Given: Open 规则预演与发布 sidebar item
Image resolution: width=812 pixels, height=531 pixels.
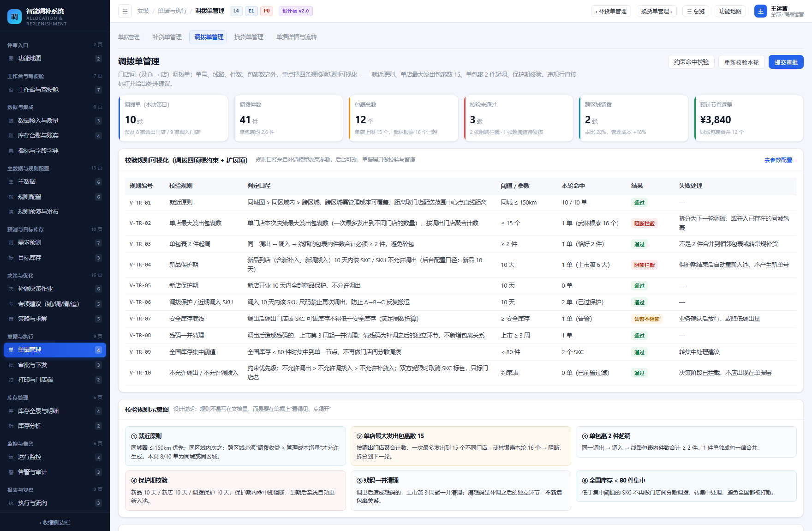Looking at the screenshot, I should pyautogui.click(x=55, y=211).
